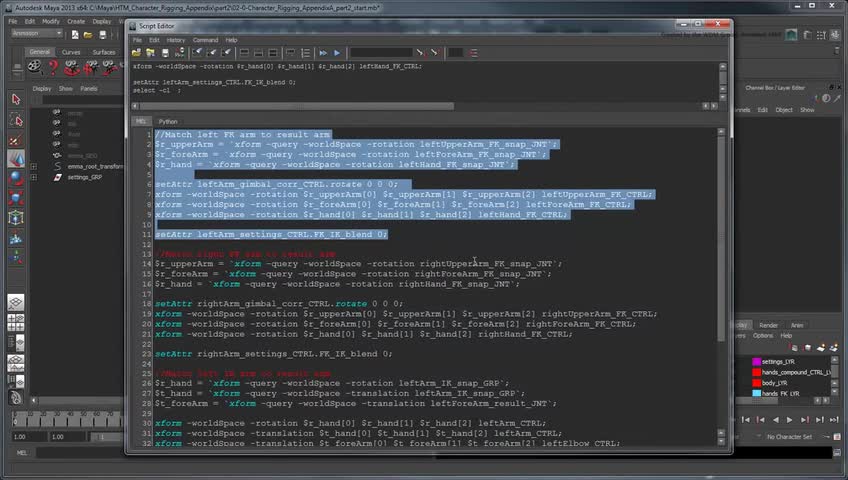Show history pane only layout icon
The height and width of the screenshot is (480, 848).
tap(244, 52)
